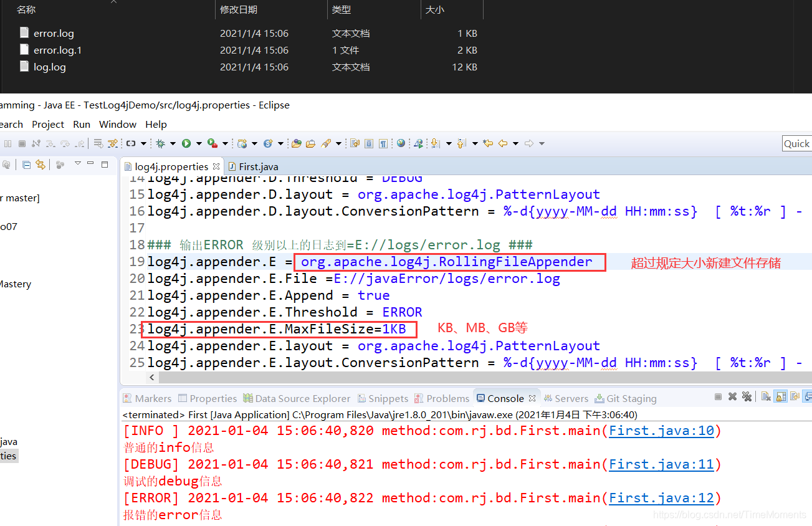Image resolution: width=812 pixels, height=526 pixels.
Task: Open the First.java:12 console link
Action: (661, 497)
